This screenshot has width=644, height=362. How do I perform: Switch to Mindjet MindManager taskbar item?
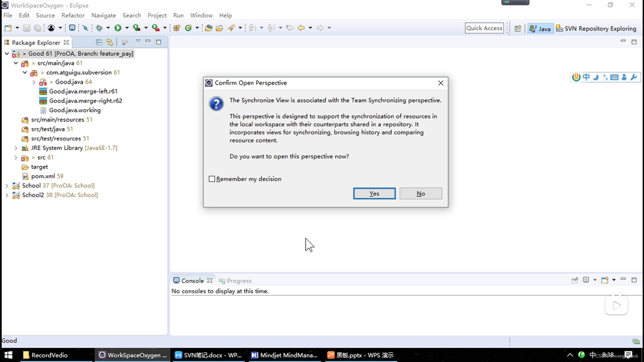click(x=284, y=355)
